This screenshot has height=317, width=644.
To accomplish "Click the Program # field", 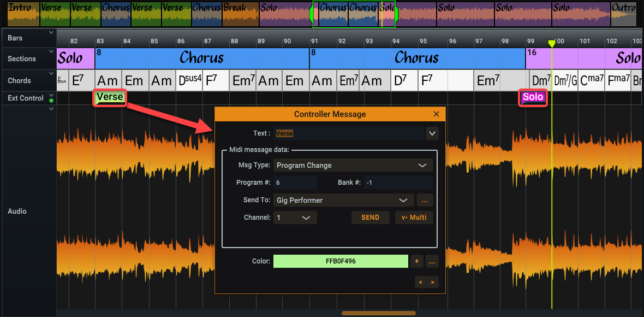I will (x=295, y=183).
